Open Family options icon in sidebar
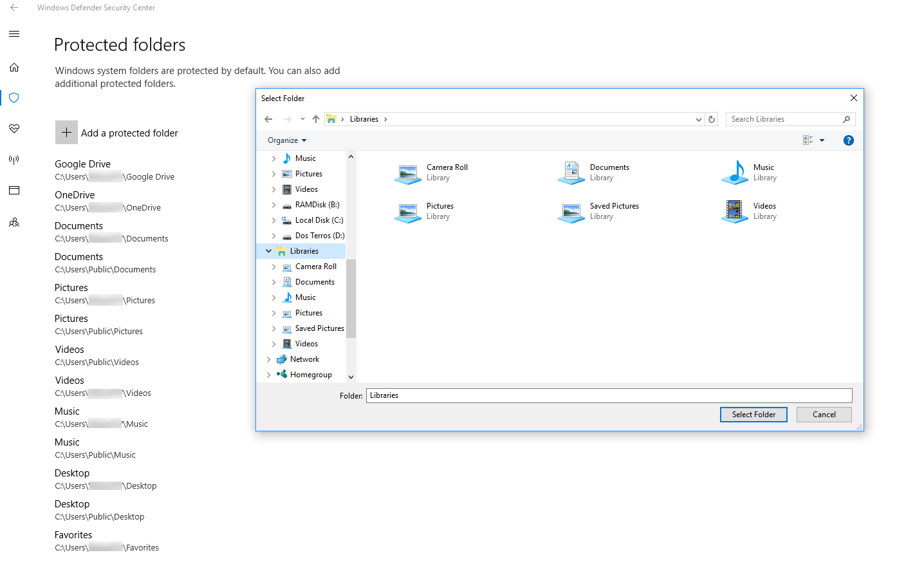Image resolution: width=924 pixels, height=564 pixels. [x=14, y=222]
